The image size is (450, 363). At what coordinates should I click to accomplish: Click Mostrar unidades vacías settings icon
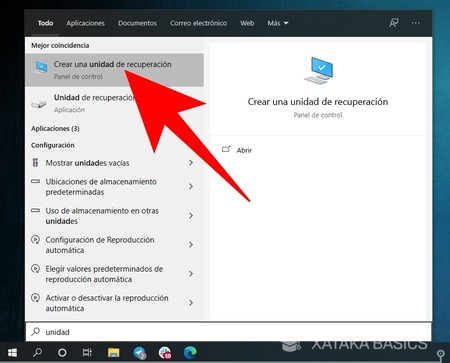35,162
